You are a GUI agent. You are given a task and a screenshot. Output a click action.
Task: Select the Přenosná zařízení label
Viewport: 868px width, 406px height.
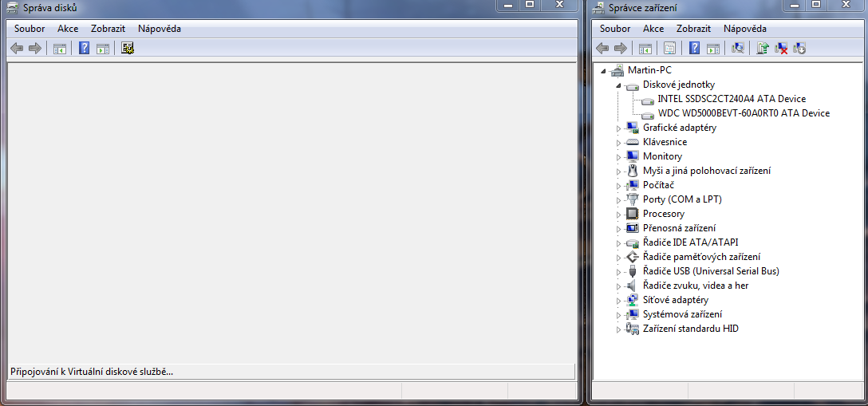tap(679, 228)
